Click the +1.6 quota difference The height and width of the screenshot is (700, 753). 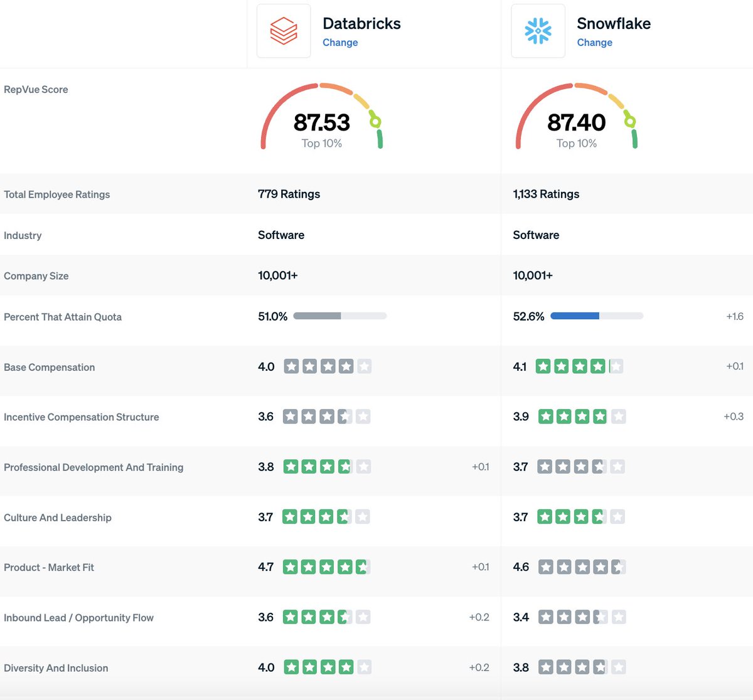(735, 317)
